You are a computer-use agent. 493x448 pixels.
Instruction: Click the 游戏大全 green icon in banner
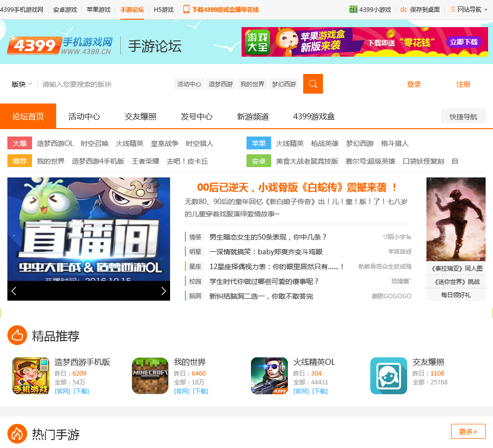click(257, 42)
